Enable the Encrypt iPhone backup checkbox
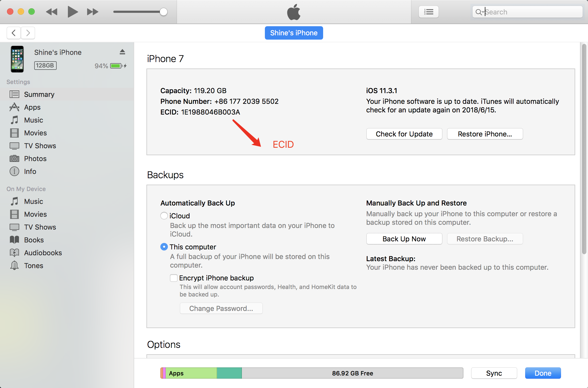This screenshot has width=588, height=388. (x=174, y=278)
